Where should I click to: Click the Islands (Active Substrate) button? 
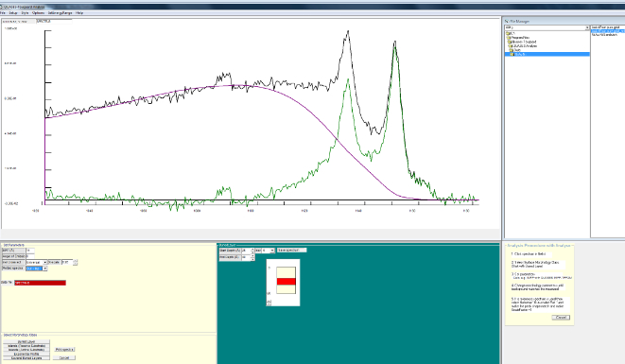point(26,350)
